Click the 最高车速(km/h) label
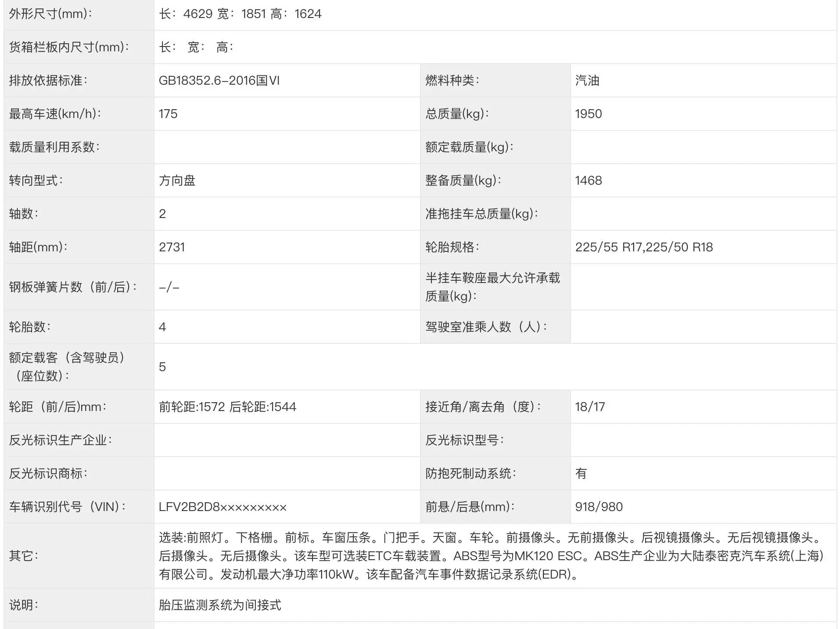Viewport: 840px width, 629px height. pyautogui.click(x=55, y=114)
